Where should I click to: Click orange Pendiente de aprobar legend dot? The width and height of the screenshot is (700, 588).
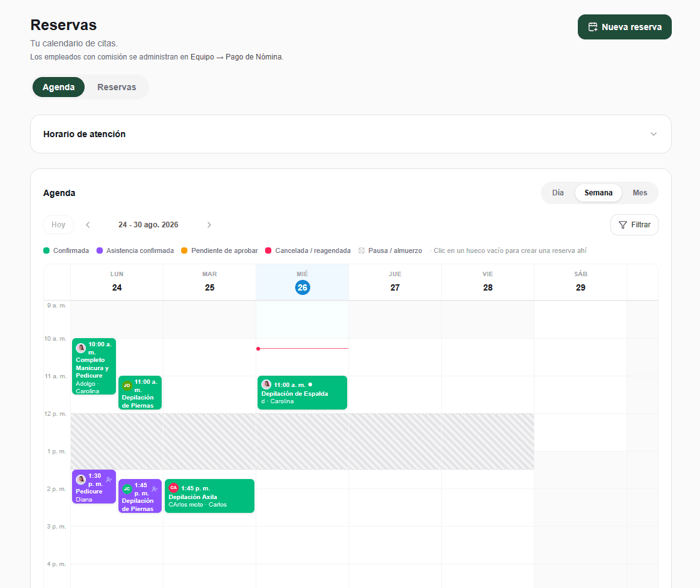click(184, 250)
